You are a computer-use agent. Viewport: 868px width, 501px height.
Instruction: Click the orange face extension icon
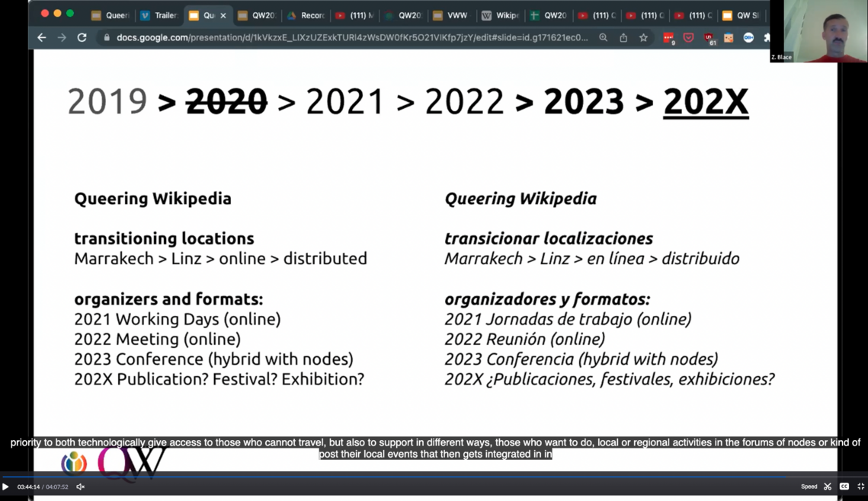(729, 37)
